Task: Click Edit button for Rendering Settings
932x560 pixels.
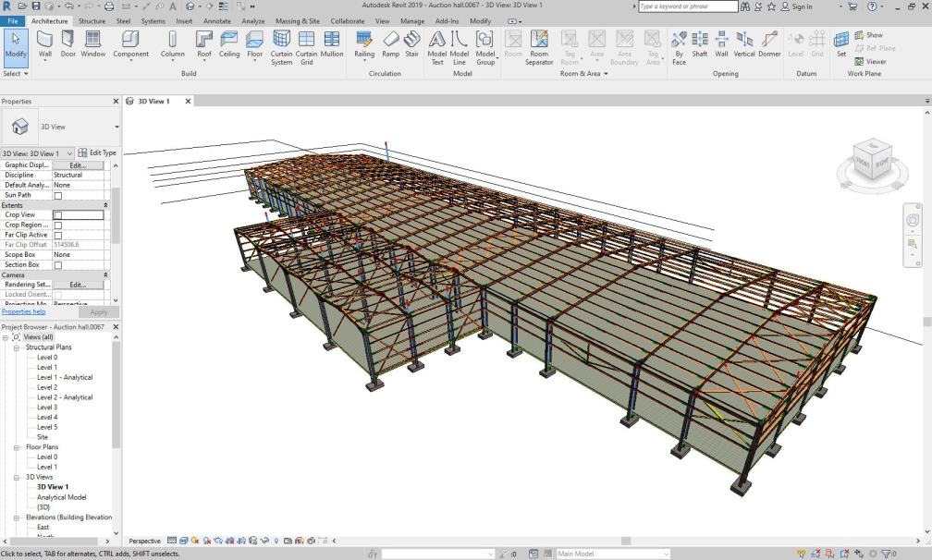Action: point(78,285)
